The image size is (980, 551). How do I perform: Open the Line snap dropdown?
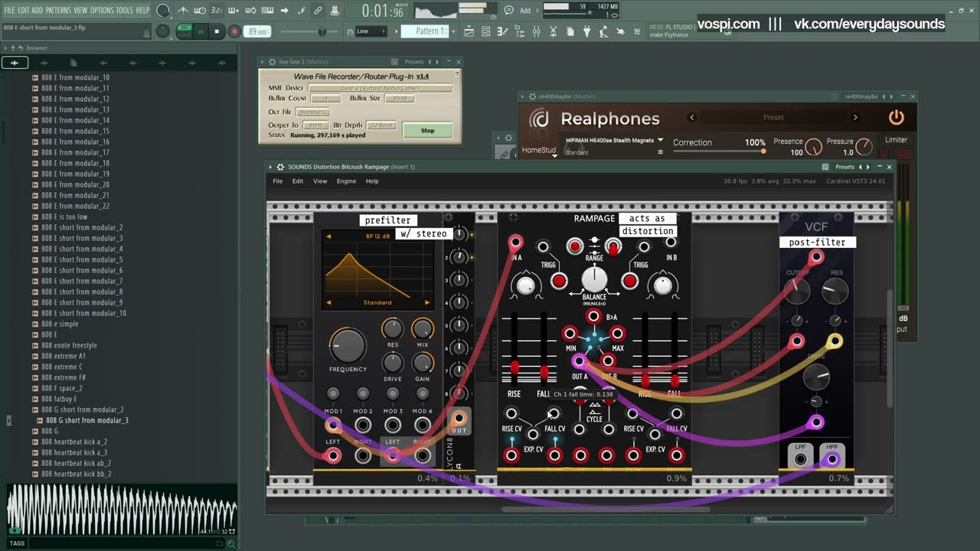tap(372, 31)
